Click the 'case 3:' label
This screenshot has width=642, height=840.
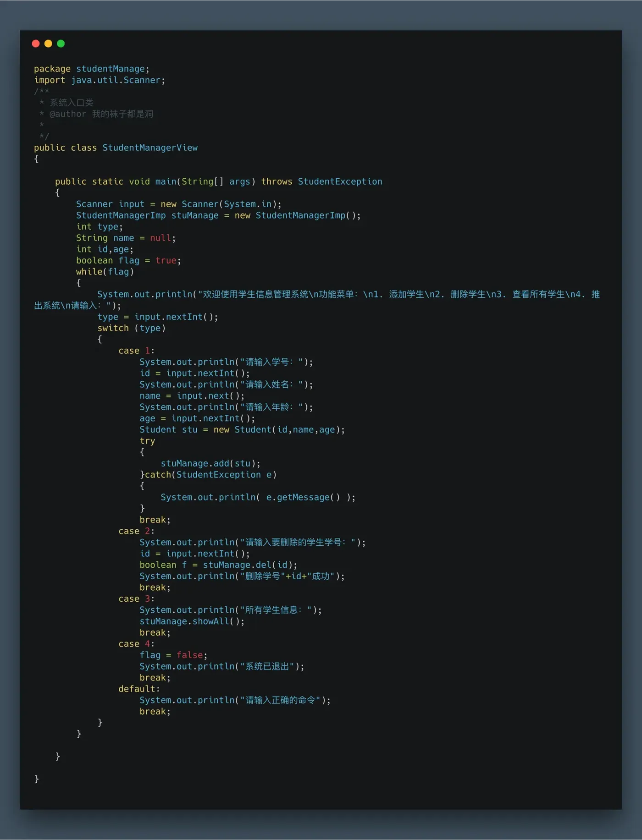point(137,598)
